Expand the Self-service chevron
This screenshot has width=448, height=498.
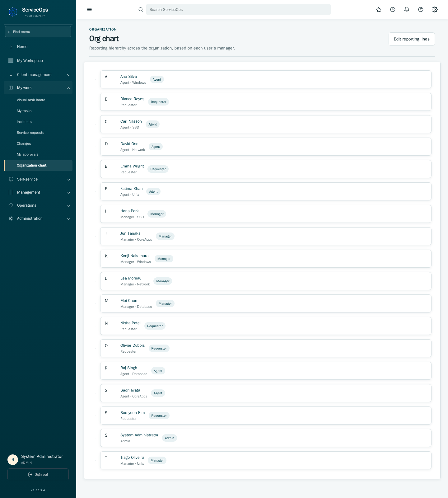pos(69,180)
